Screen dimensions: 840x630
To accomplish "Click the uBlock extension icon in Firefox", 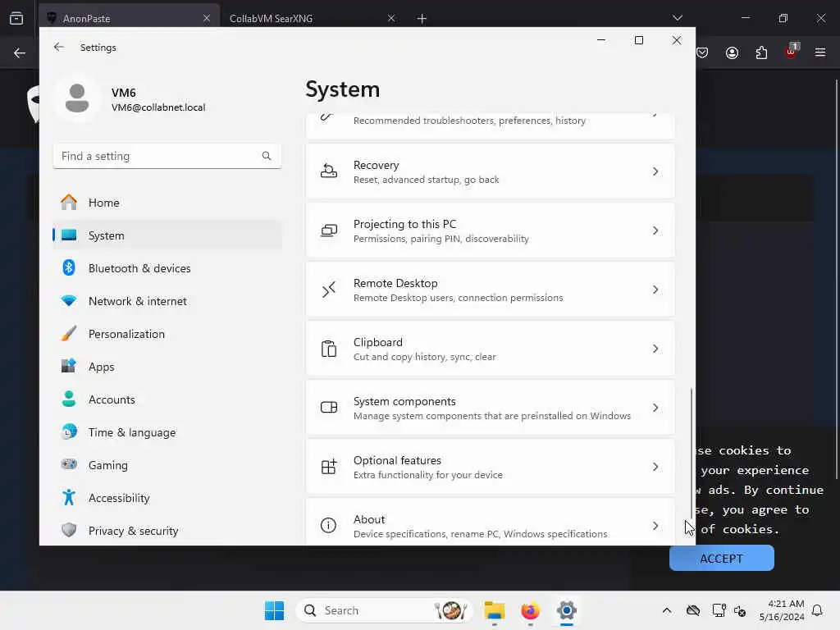I will tap(792, 52).
